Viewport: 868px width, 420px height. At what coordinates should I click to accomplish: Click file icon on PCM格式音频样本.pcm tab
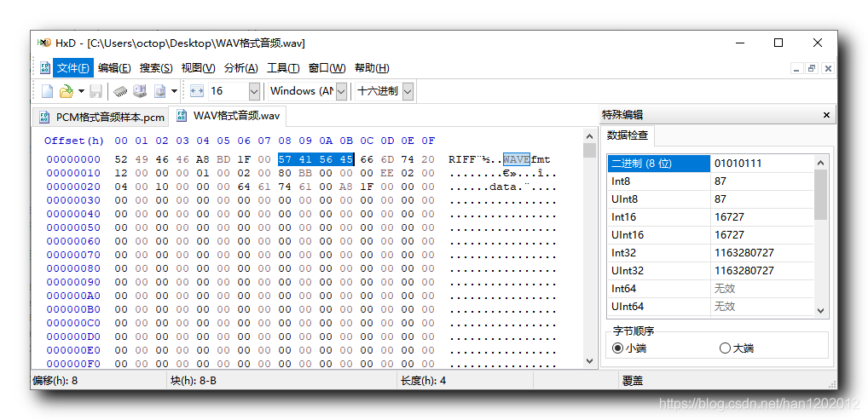pos(44,118)
